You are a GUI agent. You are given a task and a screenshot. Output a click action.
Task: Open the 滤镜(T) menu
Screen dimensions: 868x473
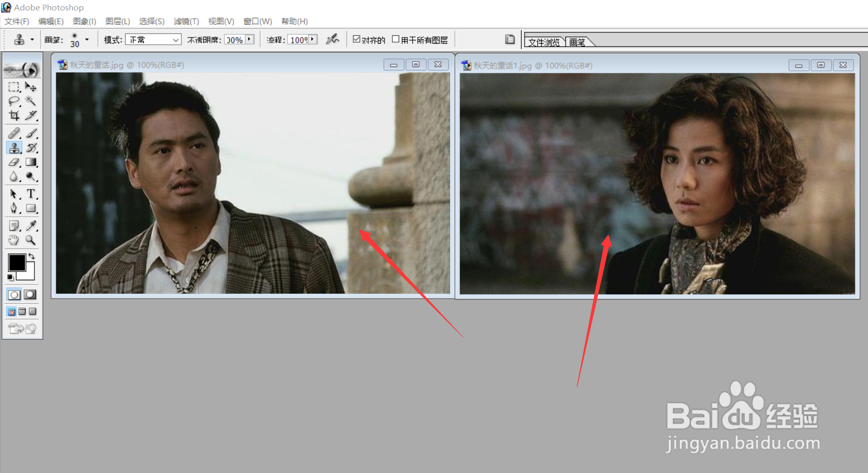(x=186, y=21)
